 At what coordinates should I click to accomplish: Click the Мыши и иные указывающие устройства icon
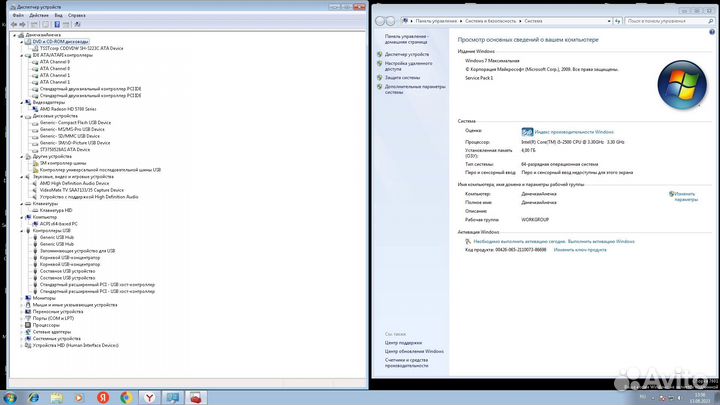(x=28, y=305)
